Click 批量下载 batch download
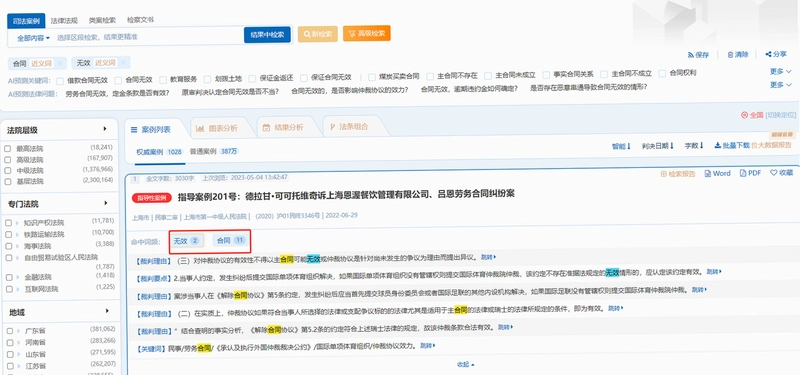Screen dimensions: 800x375 tap(732, 145)
